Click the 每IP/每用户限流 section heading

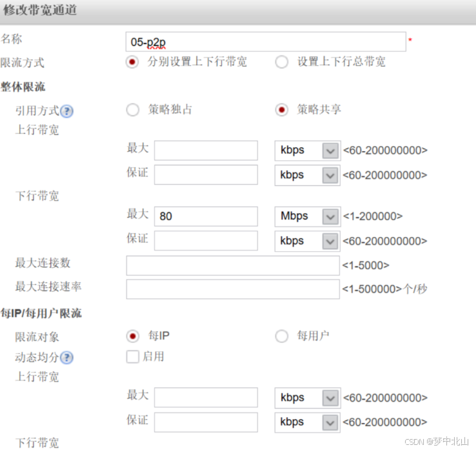[41, 313]
